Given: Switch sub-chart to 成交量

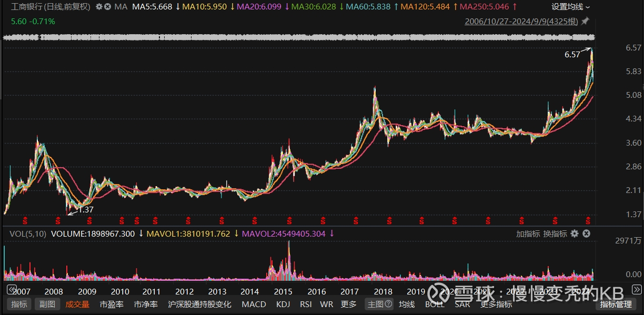Looking at the screenshot, I should click(x=77, y=304).
